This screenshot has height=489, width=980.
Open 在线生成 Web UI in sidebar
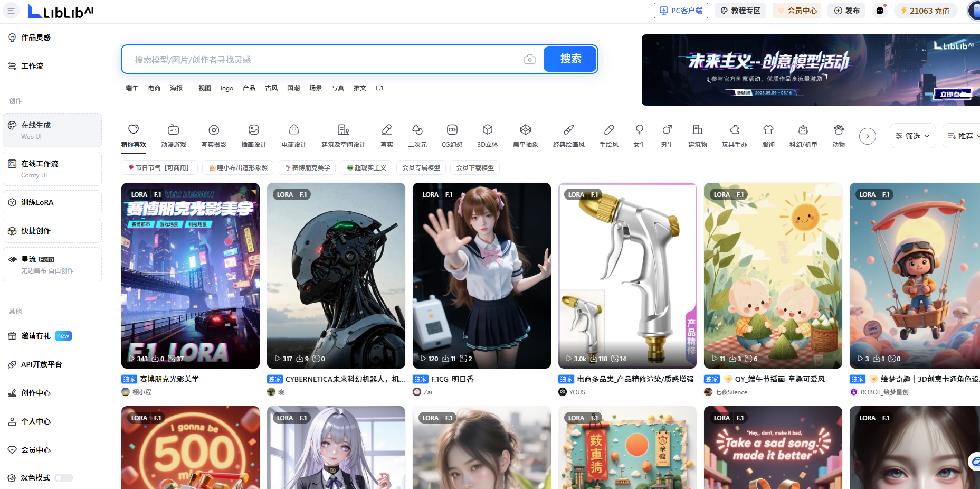52,130
